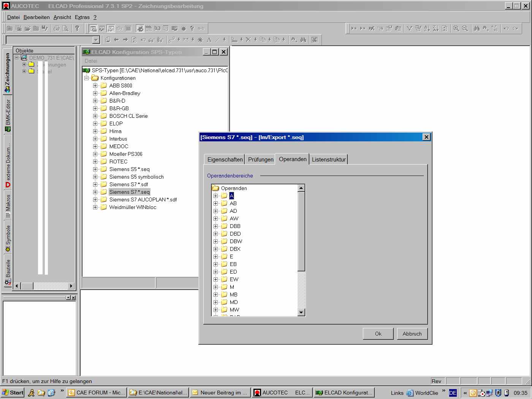This screenshot has width=532, height=399.
Task: Confirm the dialog with Ok
Action: tap(378, 334)
